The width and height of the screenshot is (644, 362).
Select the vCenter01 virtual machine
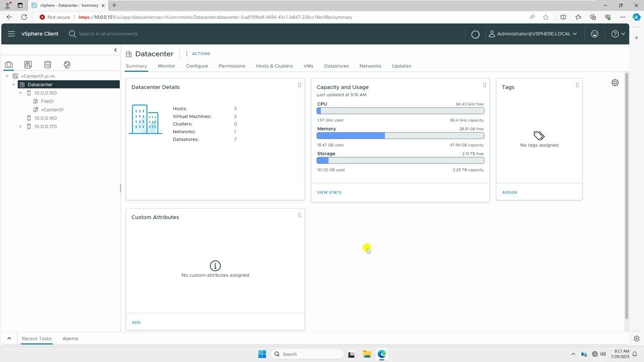[52, 110]
